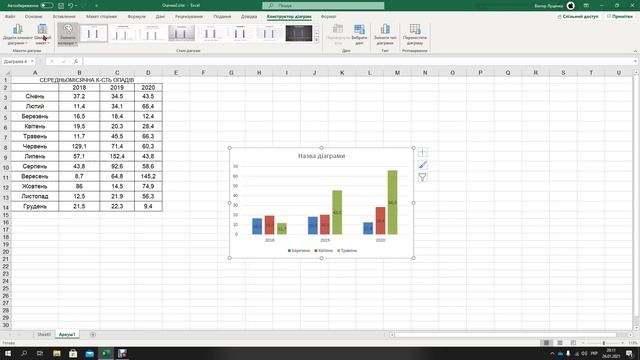Click the chart legend
The width and height of the screenshot is (640, 360).
click(x=322, y=251)
